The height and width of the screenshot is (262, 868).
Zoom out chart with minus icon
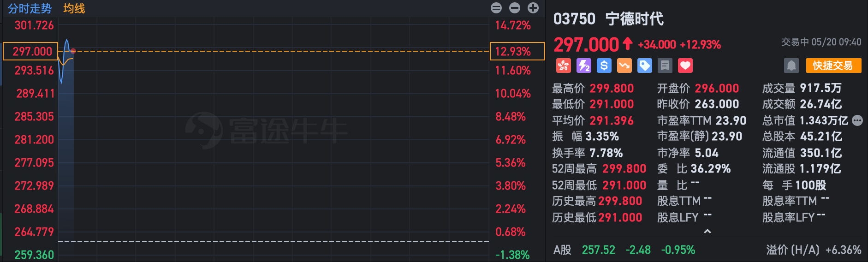point(514,8)
